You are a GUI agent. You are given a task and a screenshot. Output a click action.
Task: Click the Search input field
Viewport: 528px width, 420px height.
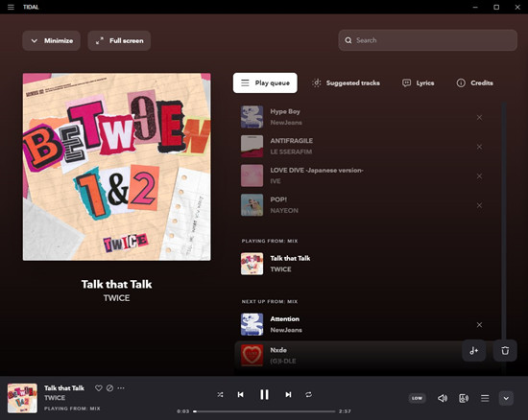point(427,40)
